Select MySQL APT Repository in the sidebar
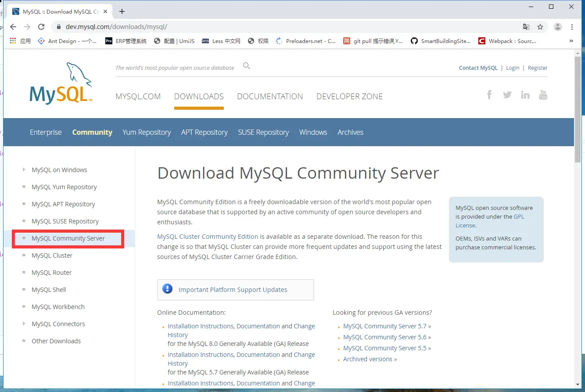This screenshot has height=392, width=585. tap(63, 204)
